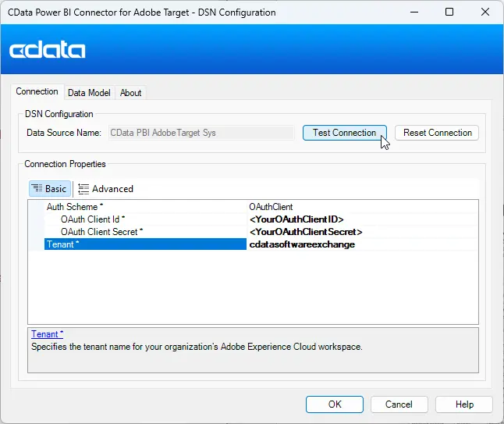Image resolution: width=504 pixels, height=424 pixels.
Task: Close the DSN Configuration dialog
Action: tap(484, 12)
